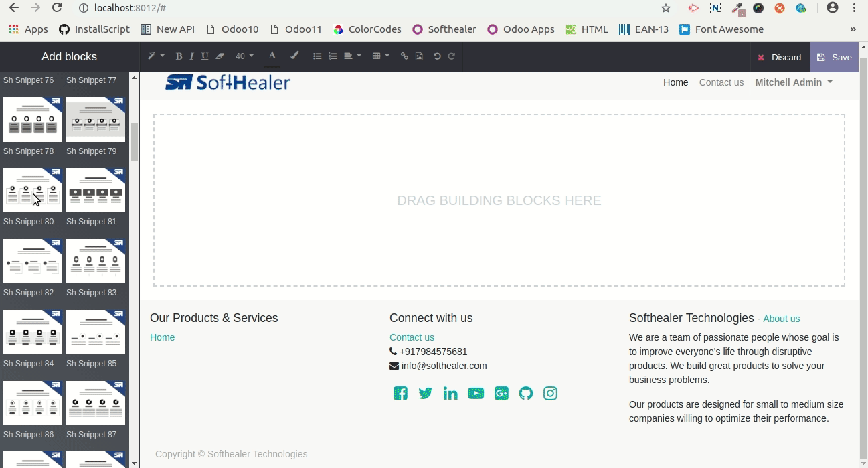
Task: Open the Facebook social icon in footer
Action: [x=400, y=393]
